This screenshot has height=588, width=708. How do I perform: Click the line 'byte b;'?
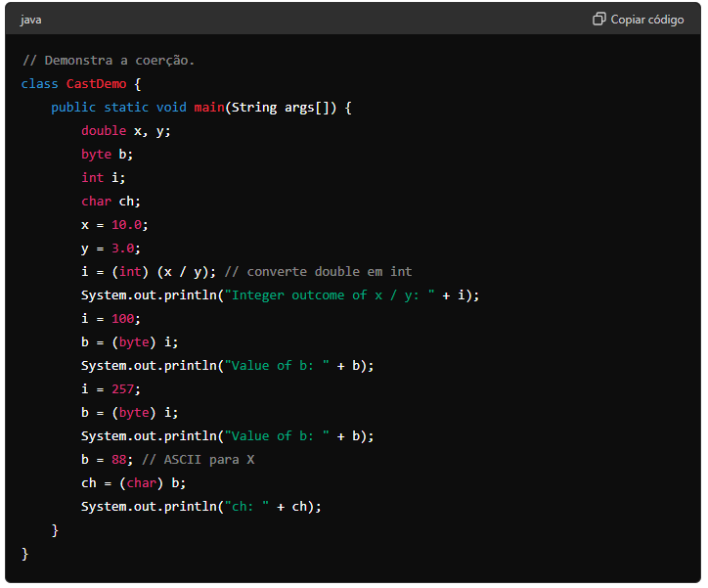pos(107,155)
